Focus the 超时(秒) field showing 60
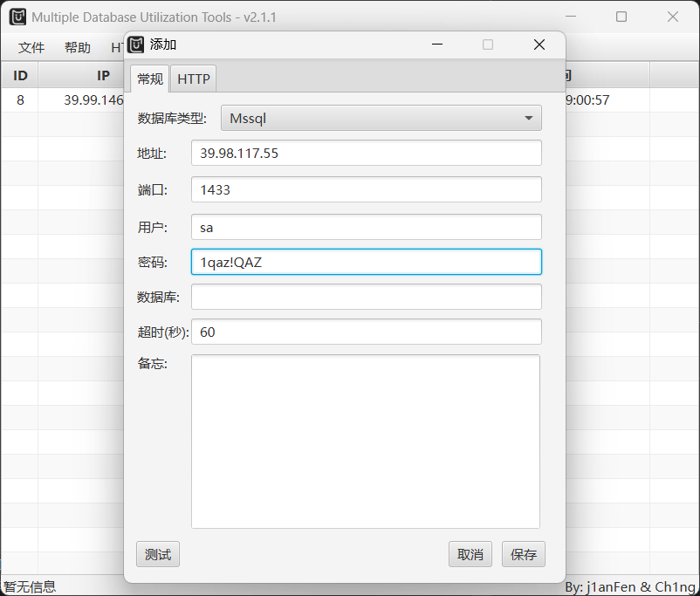 coord(366,332)
